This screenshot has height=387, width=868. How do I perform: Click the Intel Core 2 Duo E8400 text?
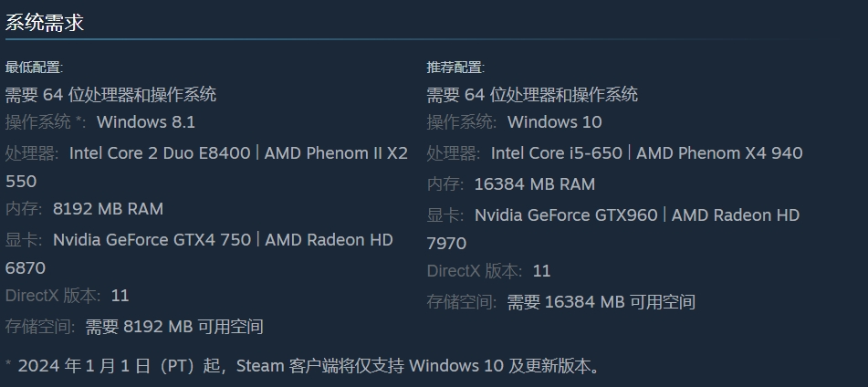coord(160,153)
